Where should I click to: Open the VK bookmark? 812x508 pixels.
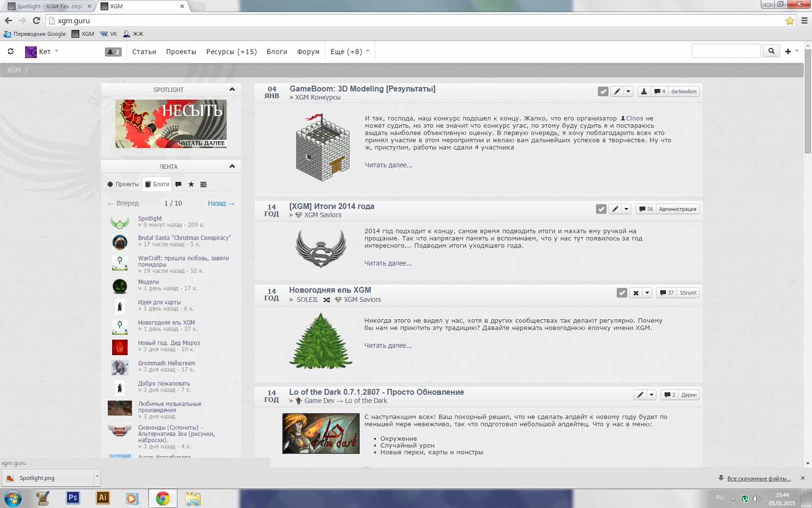[109, 34]
